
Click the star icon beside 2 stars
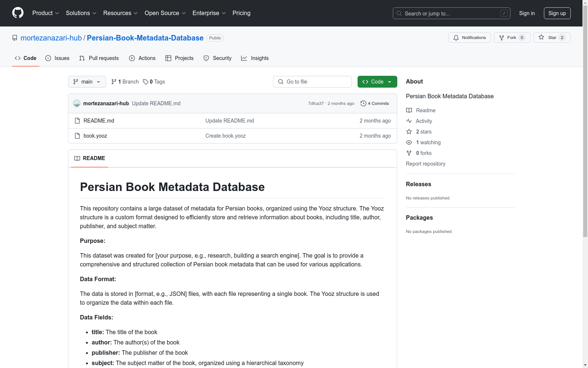click(409, 132)
